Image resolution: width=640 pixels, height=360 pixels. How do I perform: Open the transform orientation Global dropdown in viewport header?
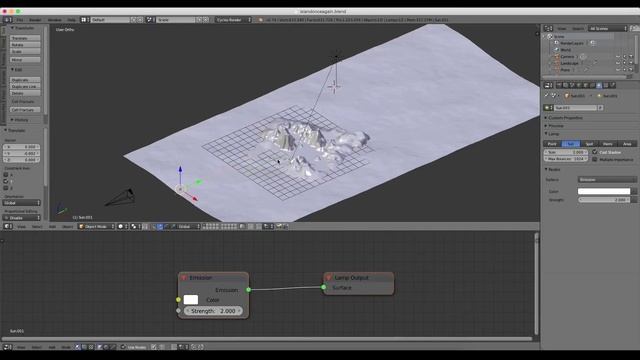tap(189, 226)
